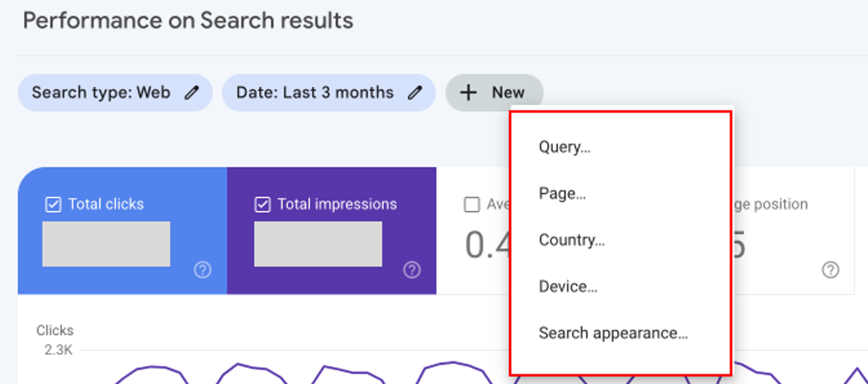Open the New filter dropdown
Screen dimensions: 868x384
494,92
